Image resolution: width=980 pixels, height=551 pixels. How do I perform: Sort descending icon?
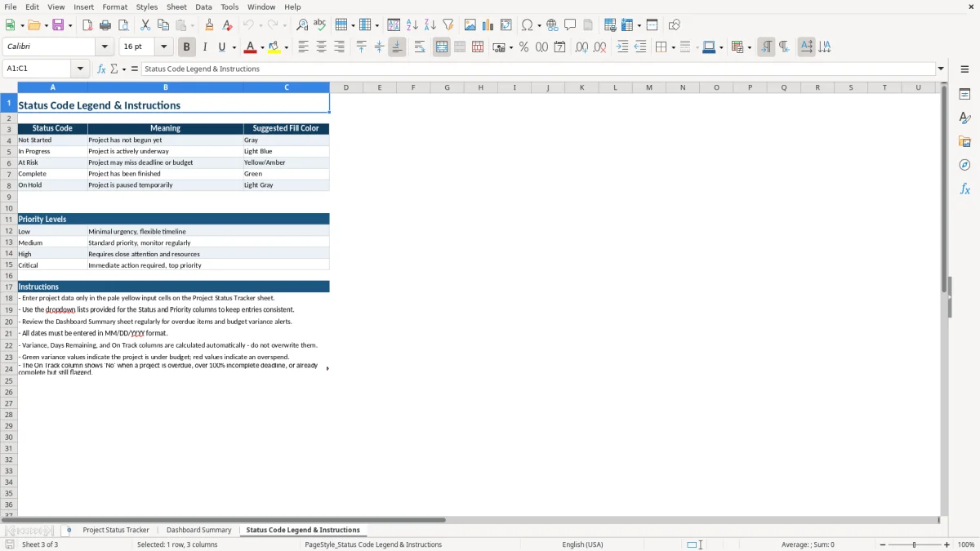click(x=430, y=25)
